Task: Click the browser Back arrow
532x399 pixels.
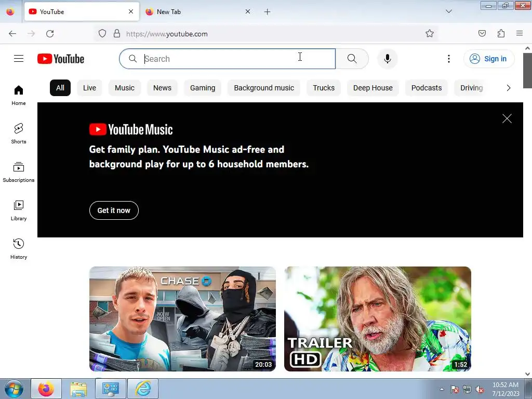Action: (12, 34)
